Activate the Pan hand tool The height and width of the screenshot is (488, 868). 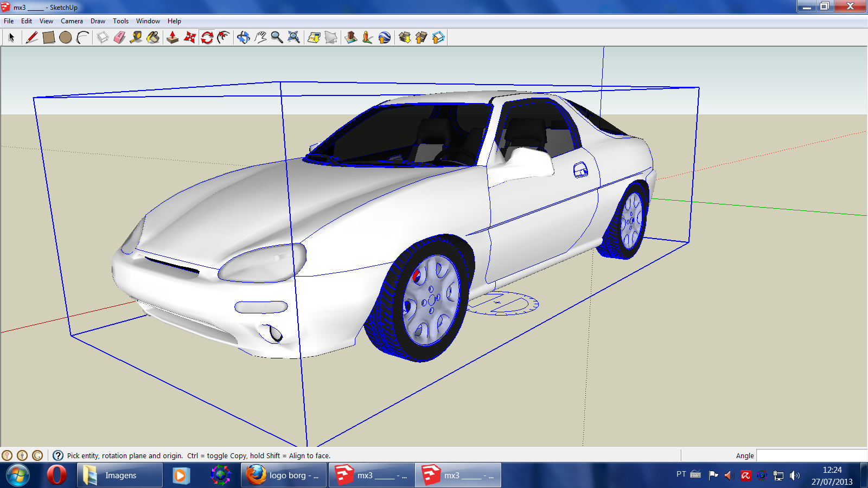tap(260, 37)
